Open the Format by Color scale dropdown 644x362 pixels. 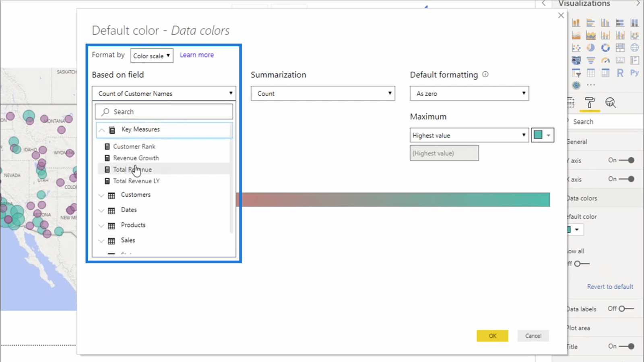click(152, 56)
